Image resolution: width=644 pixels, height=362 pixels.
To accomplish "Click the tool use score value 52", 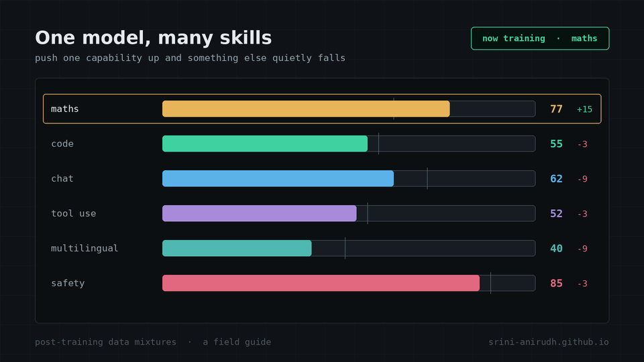I will (556, 214).
